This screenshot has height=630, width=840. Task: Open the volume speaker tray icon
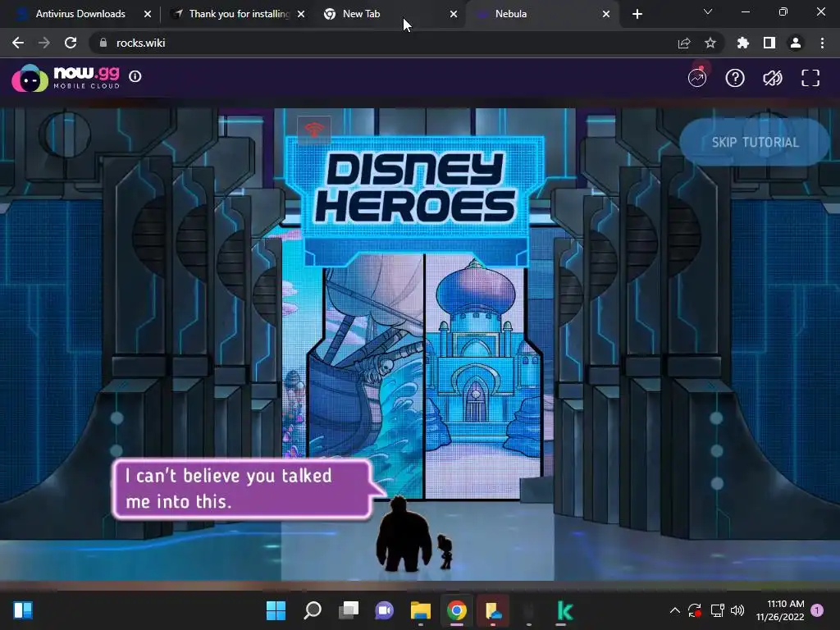coord(737,610)
